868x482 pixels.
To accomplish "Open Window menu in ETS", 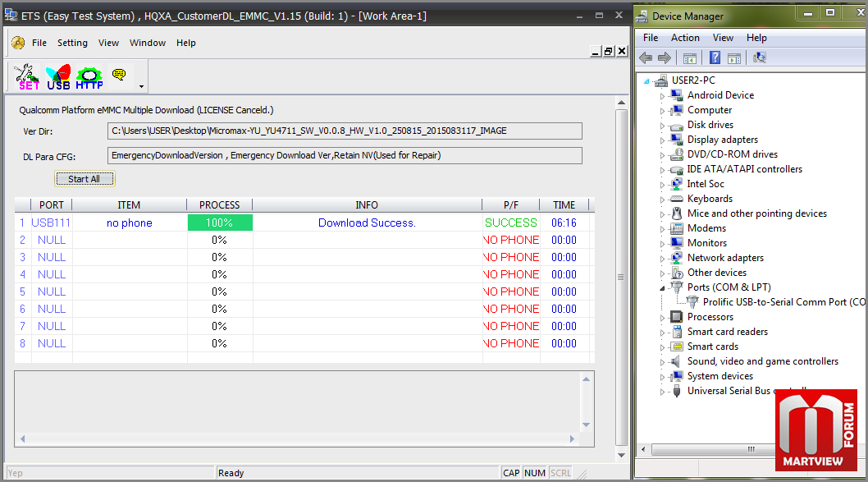I will tap(147, 43).
